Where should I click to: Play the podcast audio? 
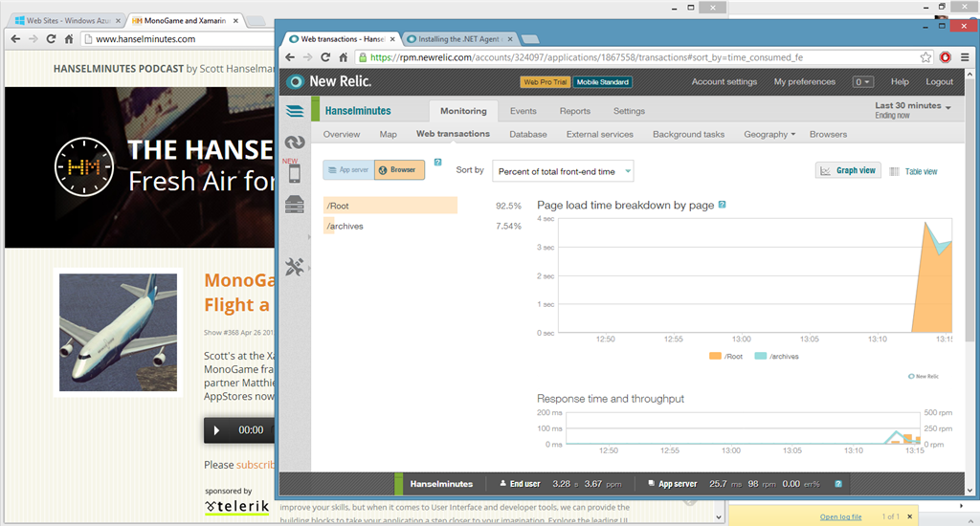click(216, 430)
